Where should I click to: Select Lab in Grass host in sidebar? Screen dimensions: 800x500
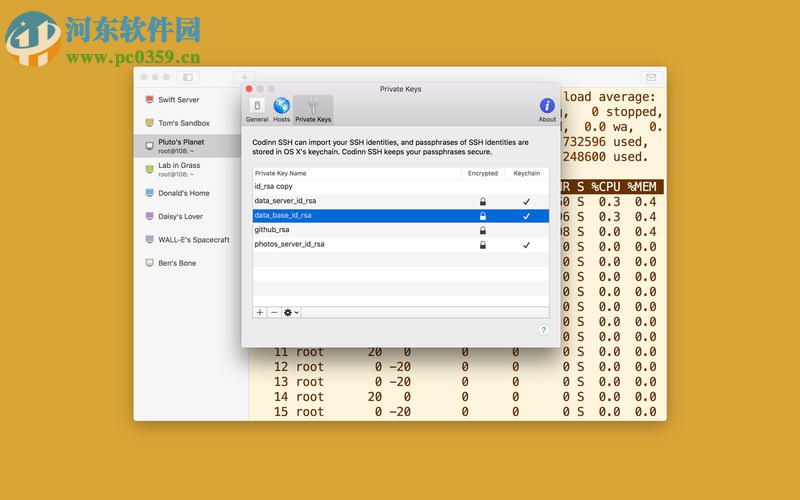pyautogui.click(x=187, y=169)
